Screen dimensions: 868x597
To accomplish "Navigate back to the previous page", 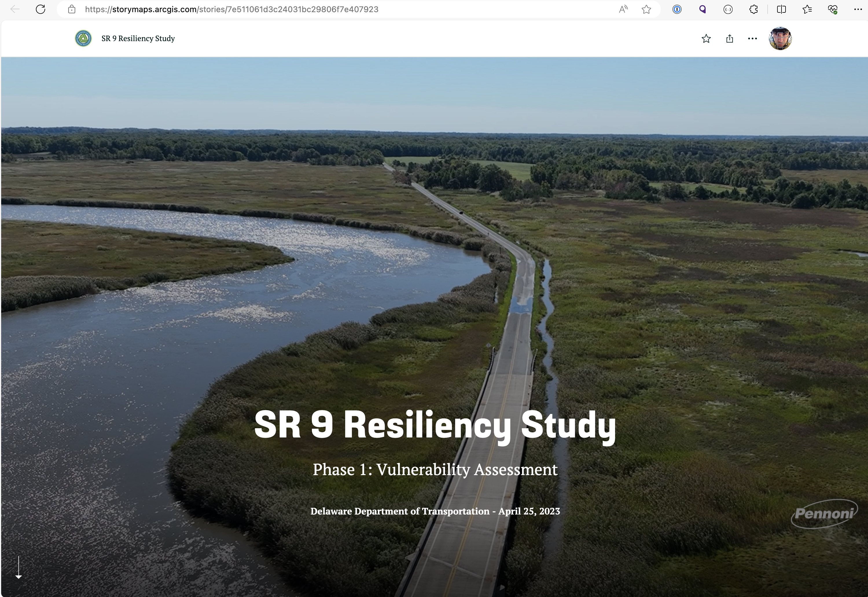I will pos(15,9).
